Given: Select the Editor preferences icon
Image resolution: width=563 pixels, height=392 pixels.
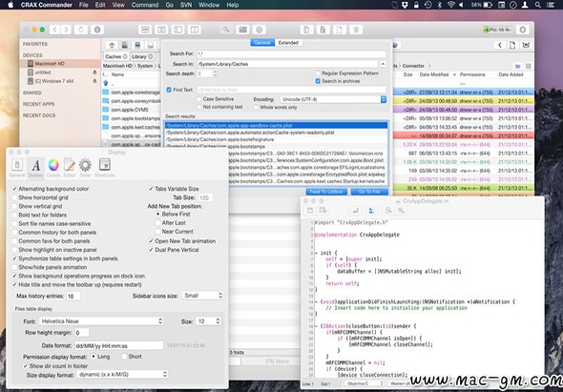Looking at the screenshot, I should click(70, 166).
